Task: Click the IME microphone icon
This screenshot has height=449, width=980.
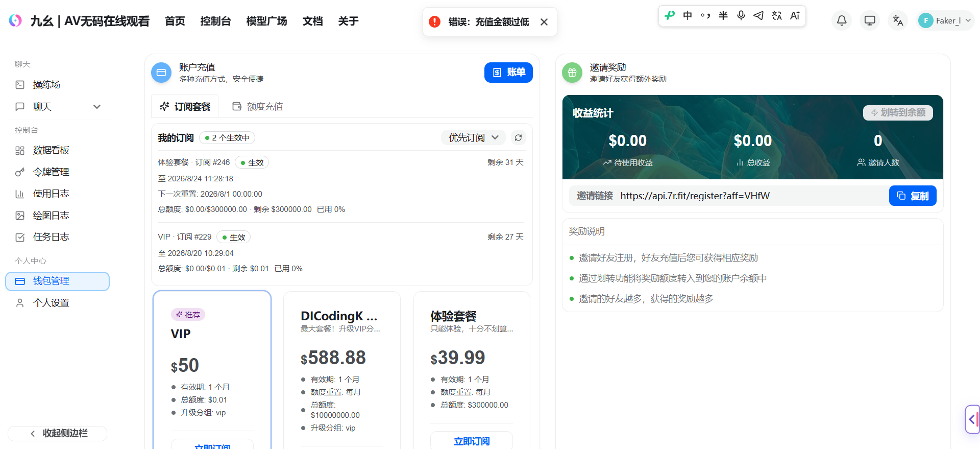Action: click(741, 15)
